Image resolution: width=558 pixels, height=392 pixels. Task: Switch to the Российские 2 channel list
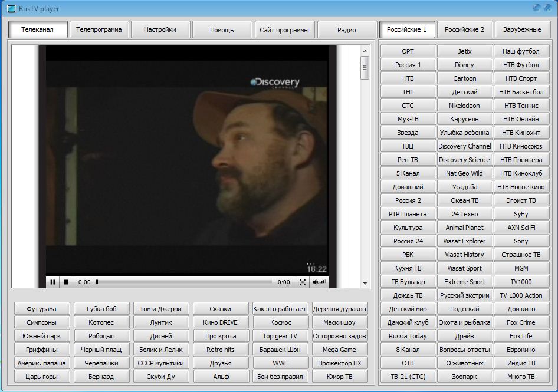pyautogui.click(x=464, y=29)
